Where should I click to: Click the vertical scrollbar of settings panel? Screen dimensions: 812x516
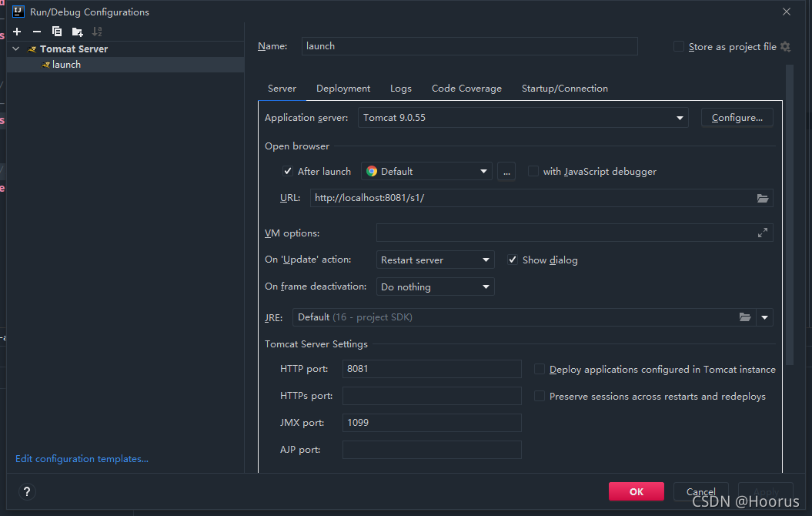pos(789,214)
